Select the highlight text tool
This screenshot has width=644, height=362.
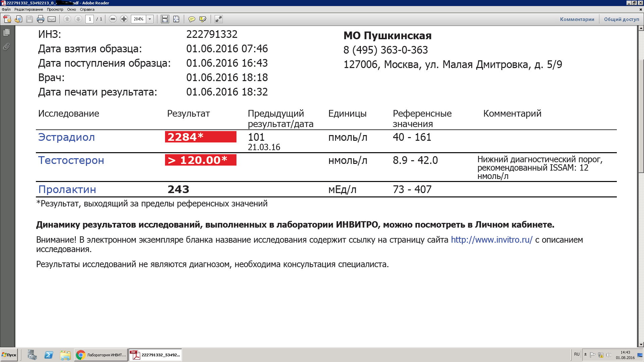pos(203,19)
